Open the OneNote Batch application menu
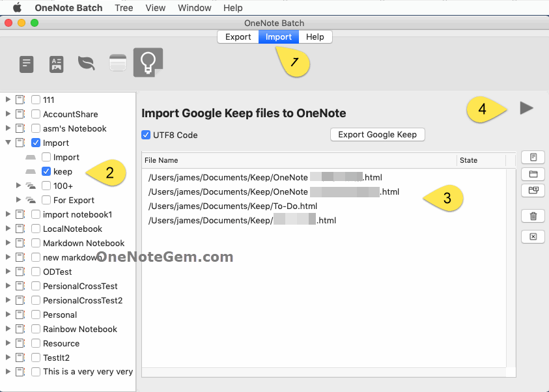The width and height of the screenshot is (549, 392). [x=68, y=8]
